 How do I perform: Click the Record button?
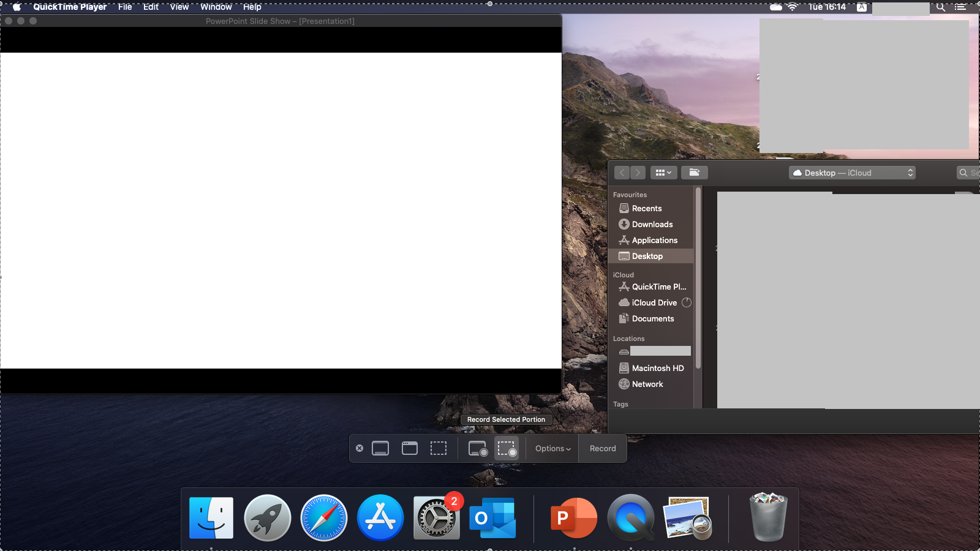pos(603,448)
